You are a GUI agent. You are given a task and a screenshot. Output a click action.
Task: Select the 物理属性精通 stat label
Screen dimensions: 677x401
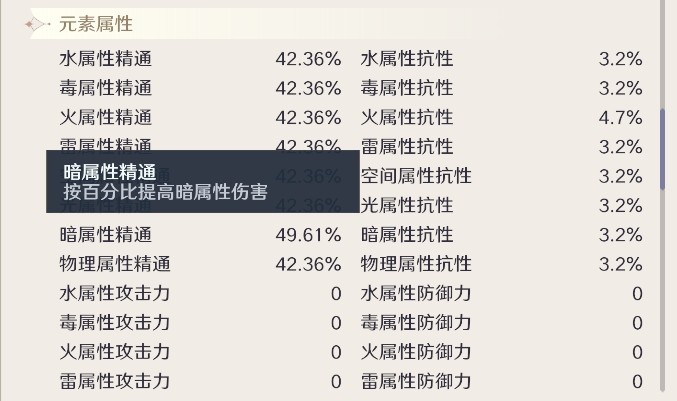coord(115,265)
